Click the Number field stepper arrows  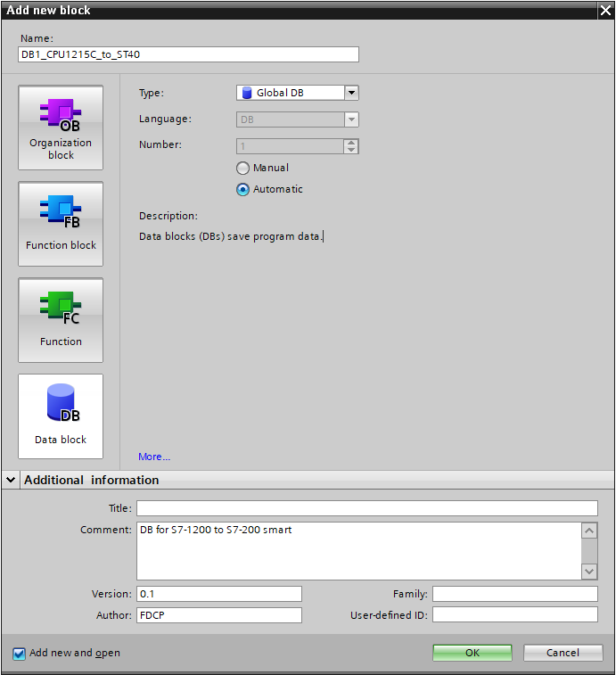pos(351,146)
